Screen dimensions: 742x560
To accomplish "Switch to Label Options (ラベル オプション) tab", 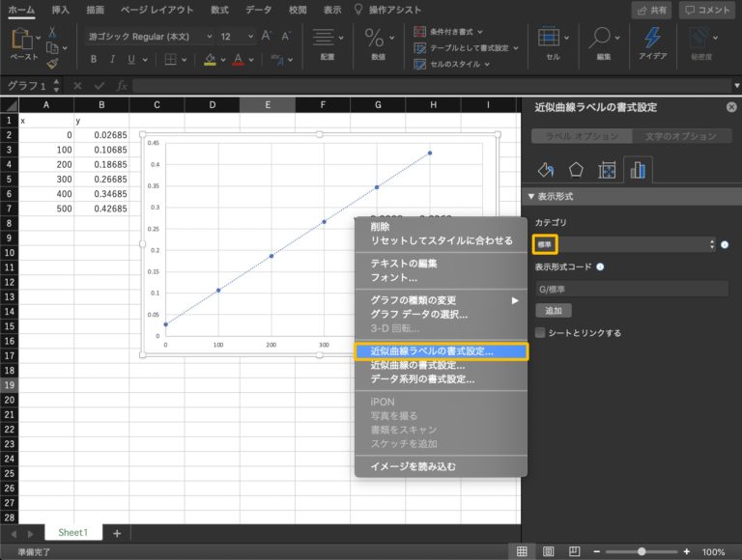I will point(582,136).
